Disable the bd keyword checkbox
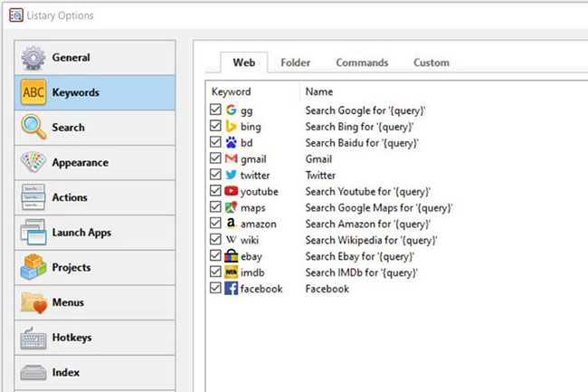The width and height of the screenshot is (588, 392). [215, 142]
